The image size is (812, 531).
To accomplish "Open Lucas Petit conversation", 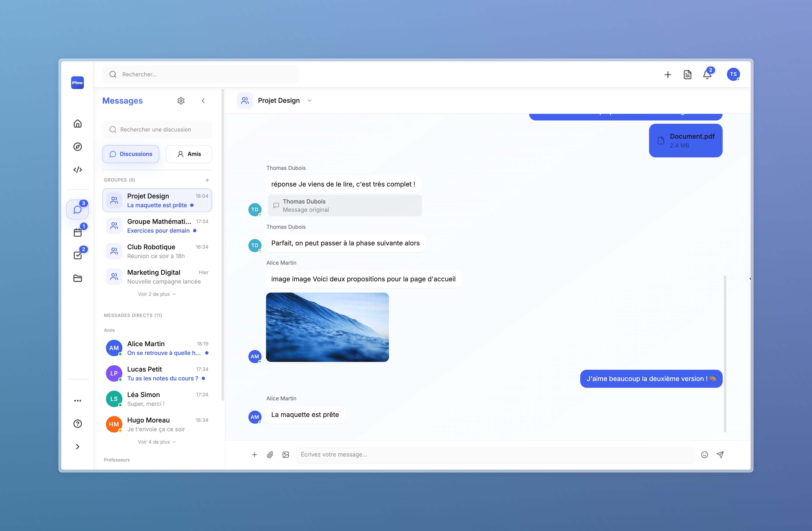I will tap(157, 374).
